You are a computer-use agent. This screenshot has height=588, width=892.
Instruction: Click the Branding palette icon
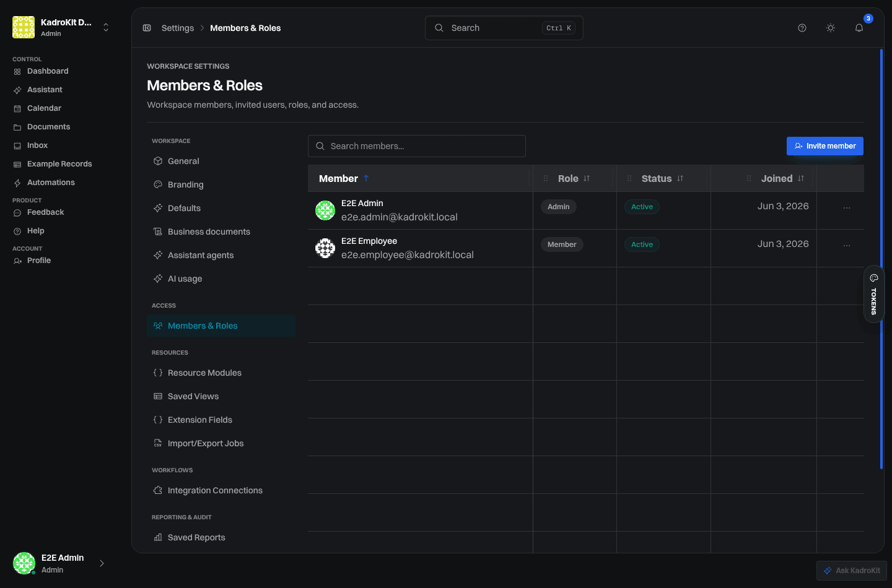point(158,184)
